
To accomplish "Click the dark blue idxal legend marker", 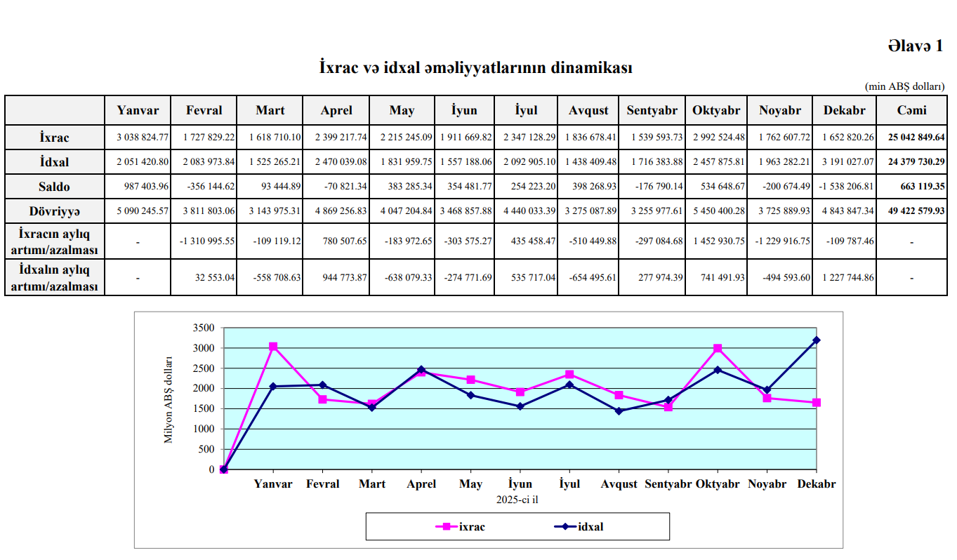I will coord(565,526).
